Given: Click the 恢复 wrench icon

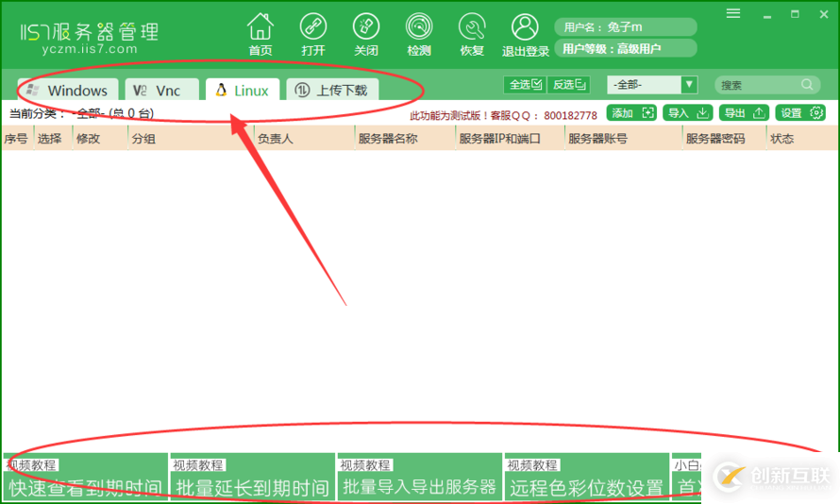Looking at the screenshot, I should coord(472,34).
